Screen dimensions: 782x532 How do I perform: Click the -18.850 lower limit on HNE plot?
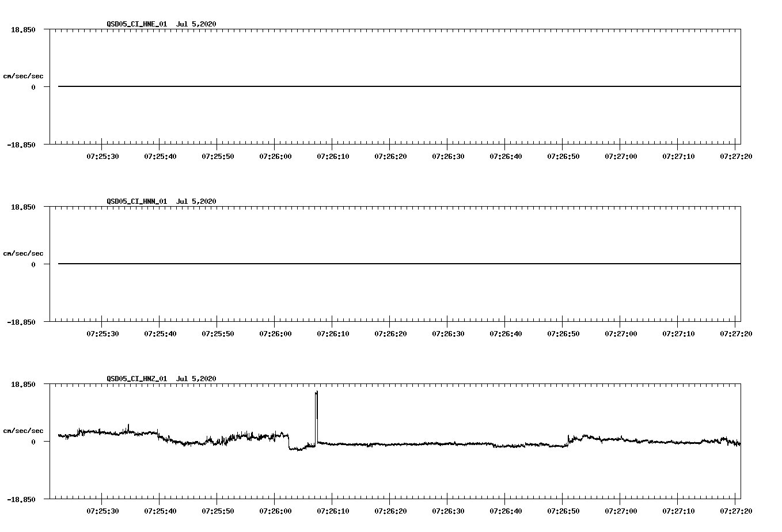(21, 145)
